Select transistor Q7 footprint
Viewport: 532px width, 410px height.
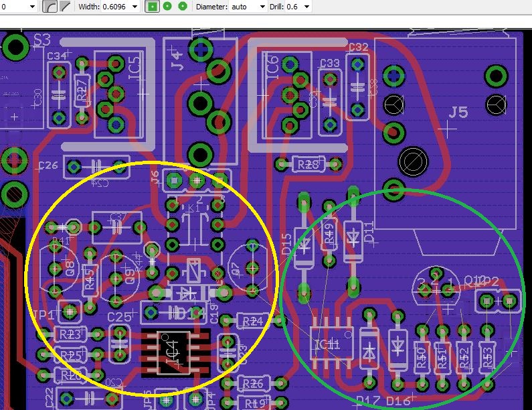click(x=247, y=269)
